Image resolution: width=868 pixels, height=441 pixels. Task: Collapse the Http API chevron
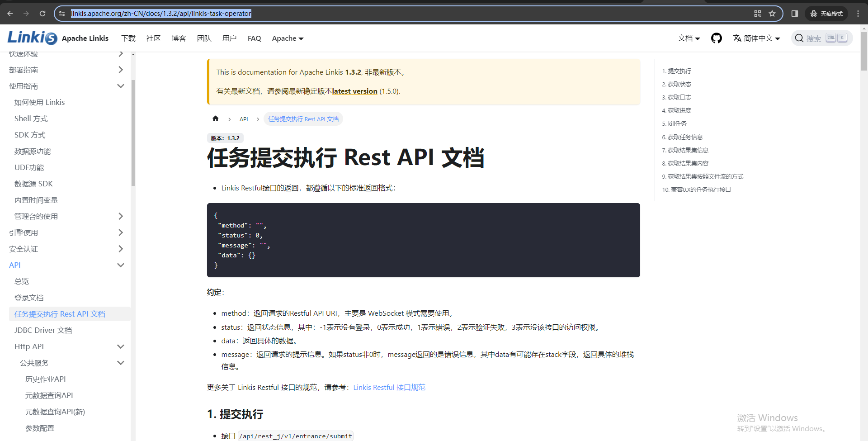121,346
